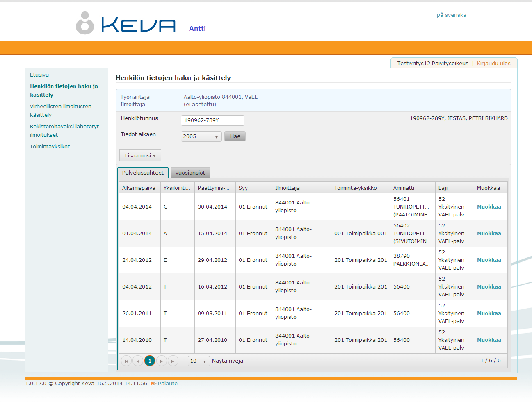The height and width of the screenshot is (409, 532).
Task: Click Kirjaudu ulos to log out
Action: coord(493,64)
